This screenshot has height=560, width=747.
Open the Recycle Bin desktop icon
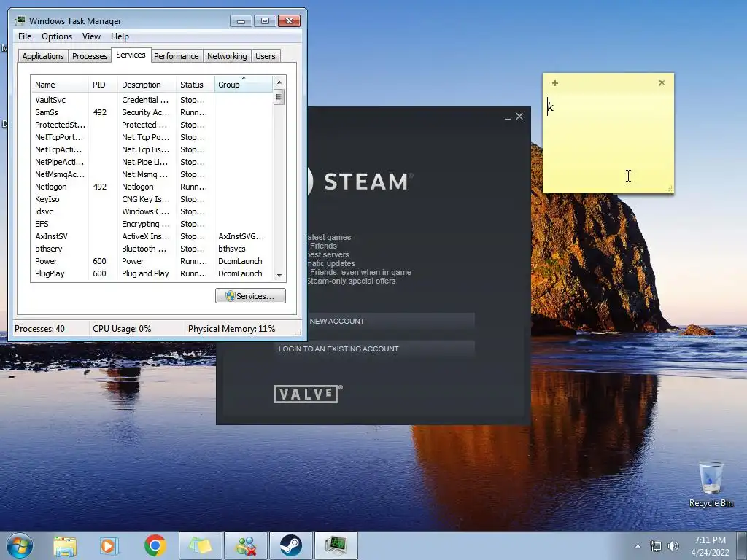711,485
